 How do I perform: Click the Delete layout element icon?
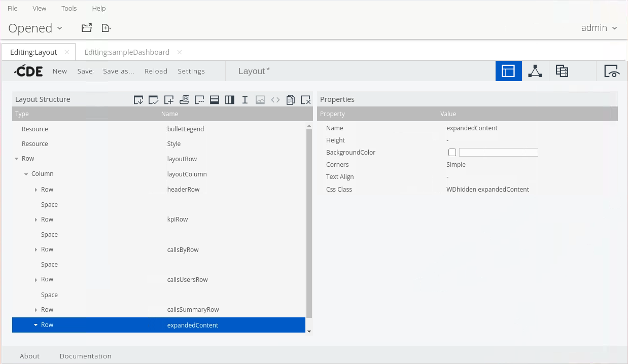[306, 100]
